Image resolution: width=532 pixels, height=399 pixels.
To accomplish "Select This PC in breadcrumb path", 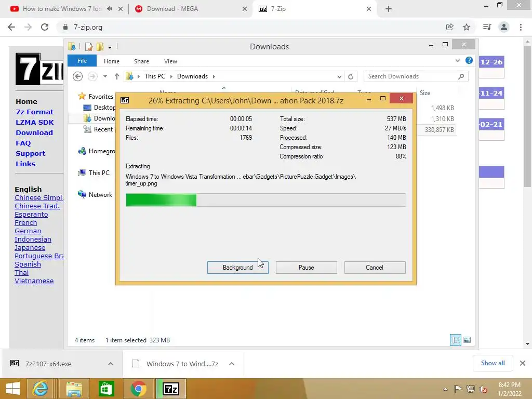I will coord(154,76).
